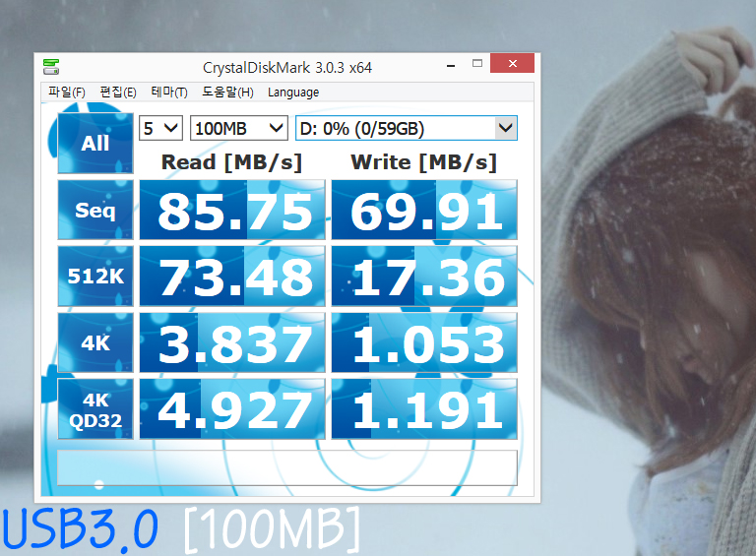
Task: Start the Seq benchmark test
Action: pos(95,210)
